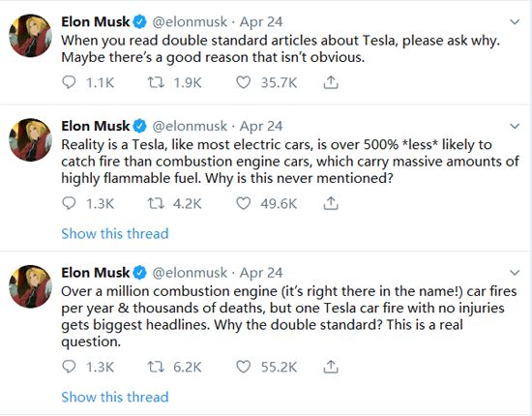Share the tweet about combustion engine cars fuel
The height and width of the screenshot is (416, 532).
point(331,203)
